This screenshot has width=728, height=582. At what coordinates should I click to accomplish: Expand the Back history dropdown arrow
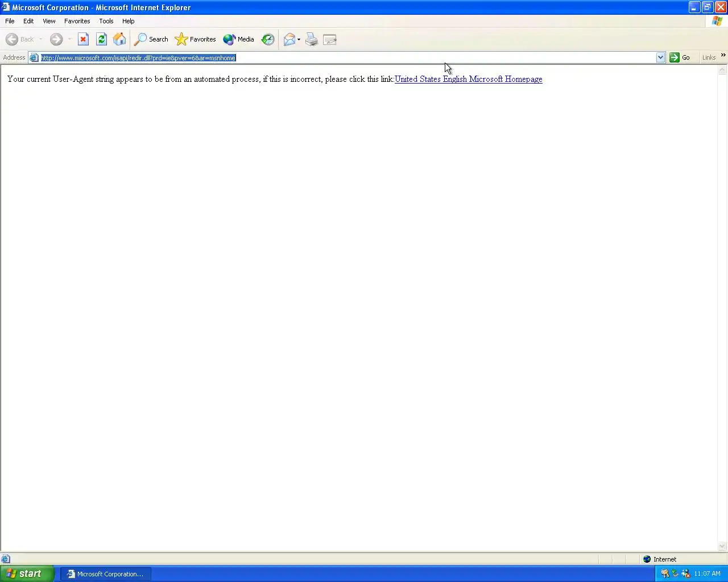(x=40, y=39)
